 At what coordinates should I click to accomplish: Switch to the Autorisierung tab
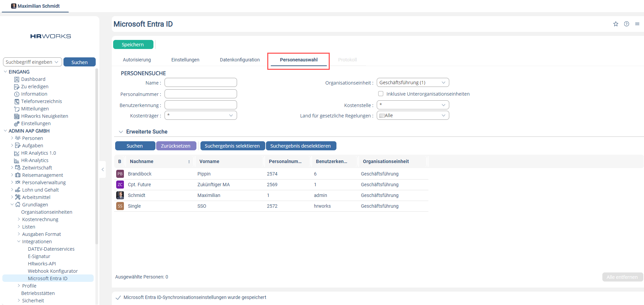point(137,60)
